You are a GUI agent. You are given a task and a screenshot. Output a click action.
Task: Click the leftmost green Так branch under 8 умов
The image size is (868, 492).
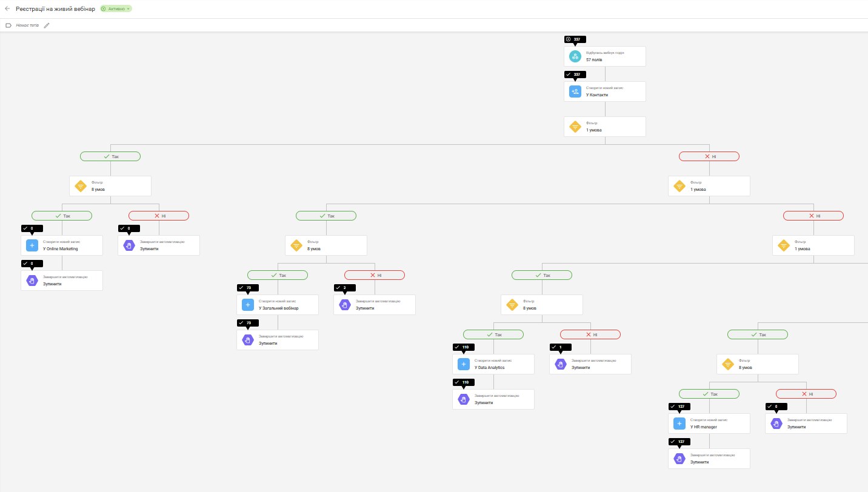point(62,216)
